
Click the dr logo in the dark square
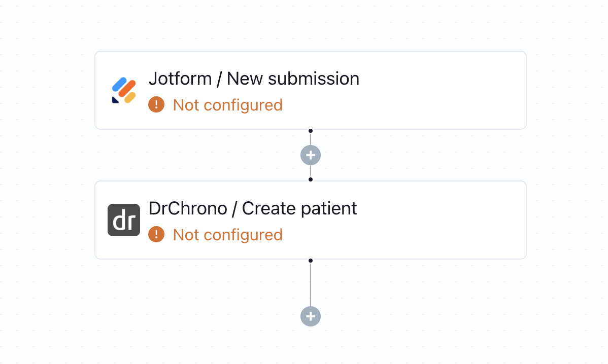click(123, 220)
